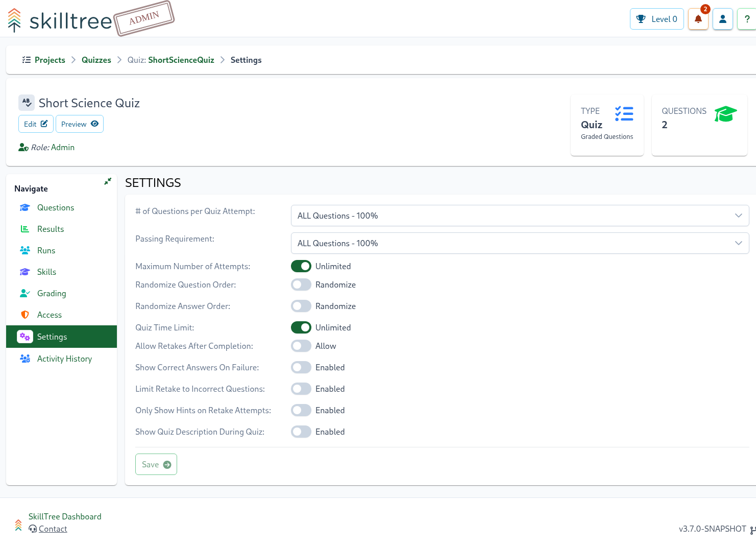Click the v3.7.0-SNAPSHOT version text
Image resolution: width=756 pixels, height=547 pixels.
coord(713,529)
